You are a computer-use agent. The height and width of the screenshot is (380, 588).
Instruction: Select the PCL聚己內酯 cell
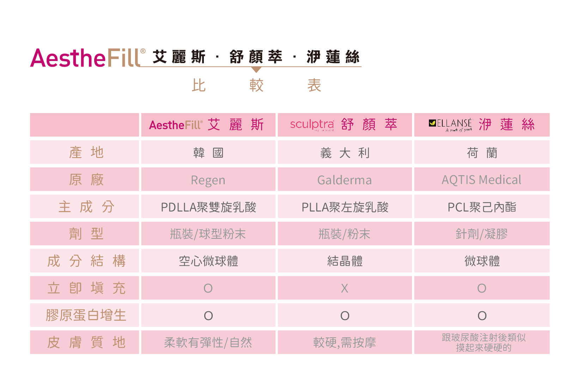(x=481, y=207)
